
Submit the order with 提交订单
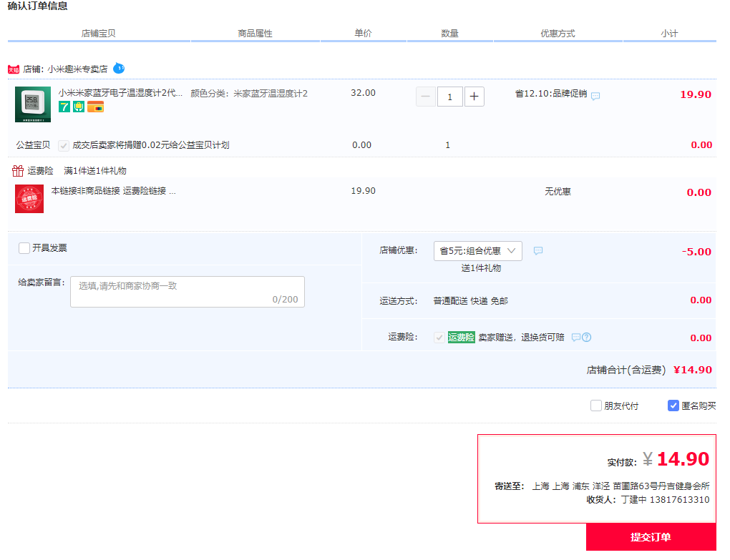(x=651, y=536)
